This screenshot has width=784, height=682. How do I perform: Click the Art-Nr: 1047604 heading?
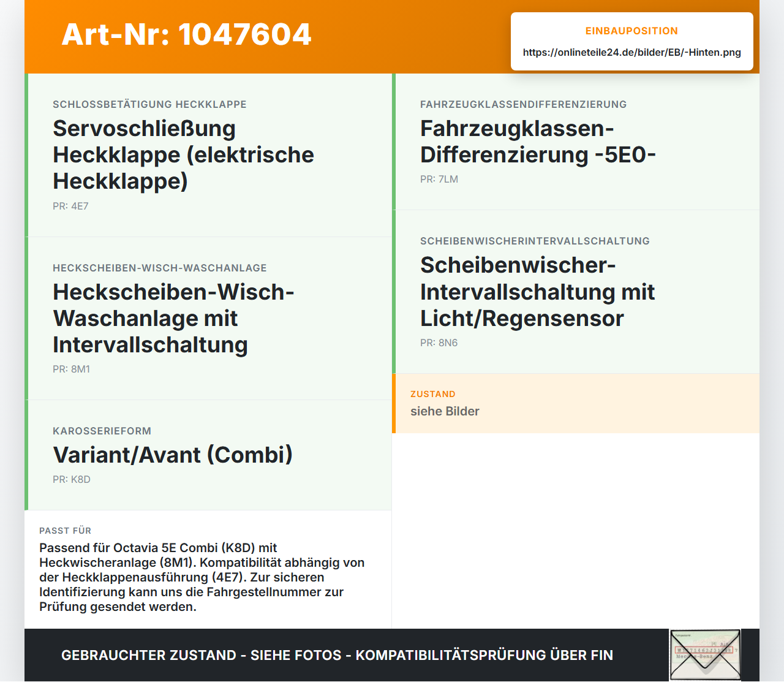click(x=187, y=34)
